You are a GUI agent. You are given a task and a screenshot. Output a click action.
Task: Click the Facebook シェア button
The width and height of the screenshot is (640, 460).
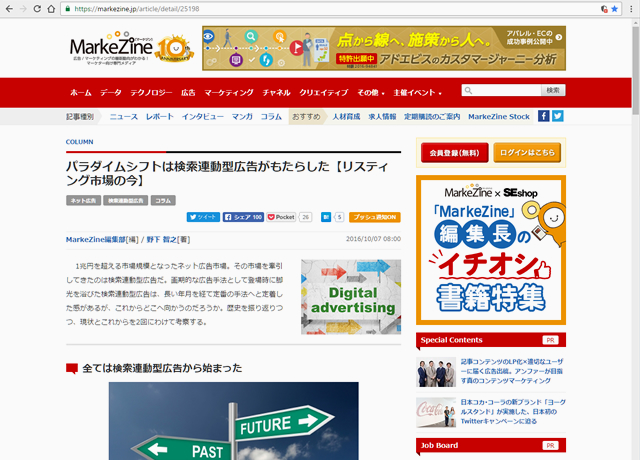click(243, 216)
